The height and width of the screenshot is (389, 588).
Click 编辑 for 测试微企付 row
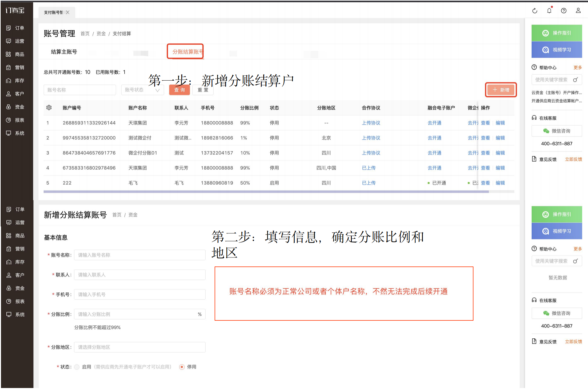[x=500, y=138]
